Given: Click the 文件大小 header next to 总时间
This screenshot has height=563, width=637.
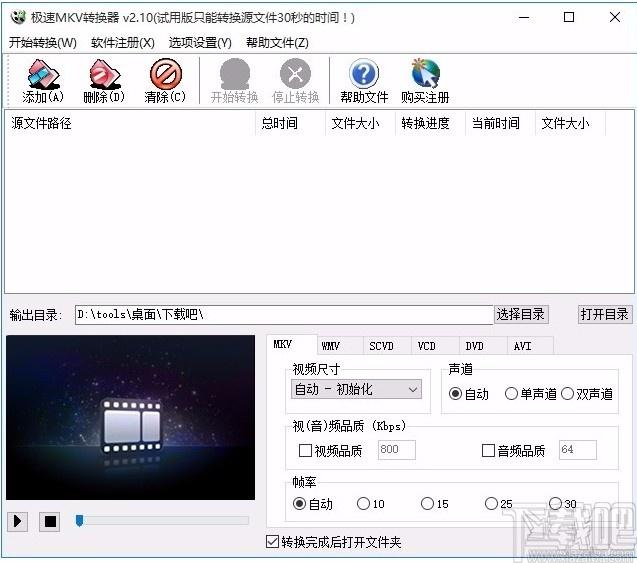Looking at the screenshot, I should pos(360,123).
